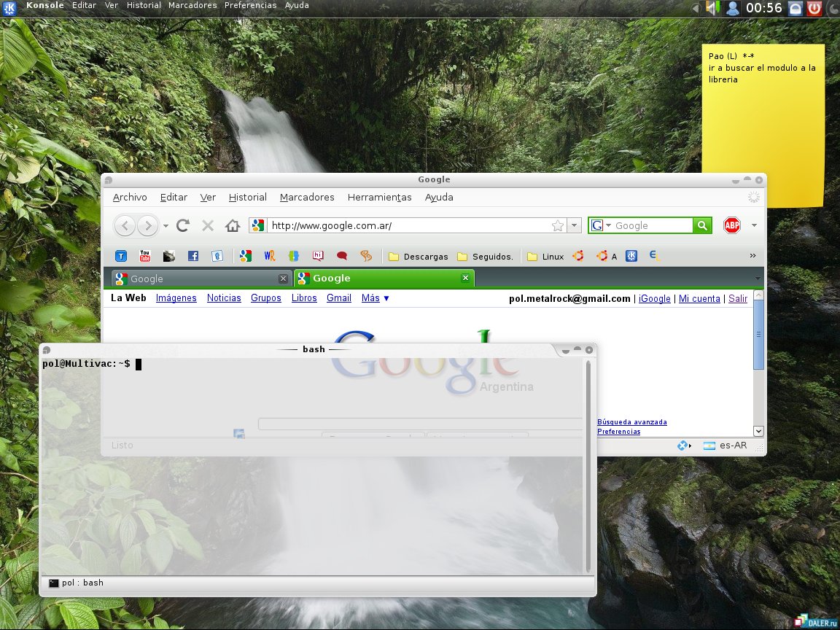Open the Imágenes link on Google
This screenshot has height=630, width=840.
[176, 297]
